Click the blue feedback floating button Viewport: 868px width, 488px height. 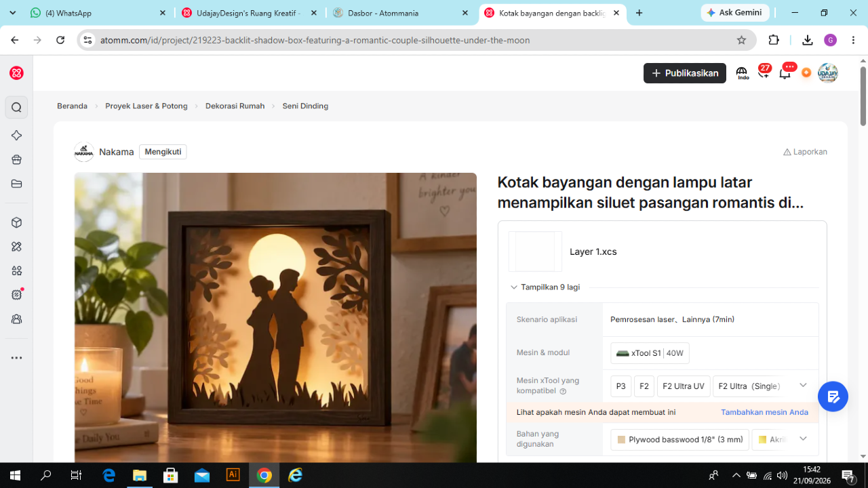833,396
